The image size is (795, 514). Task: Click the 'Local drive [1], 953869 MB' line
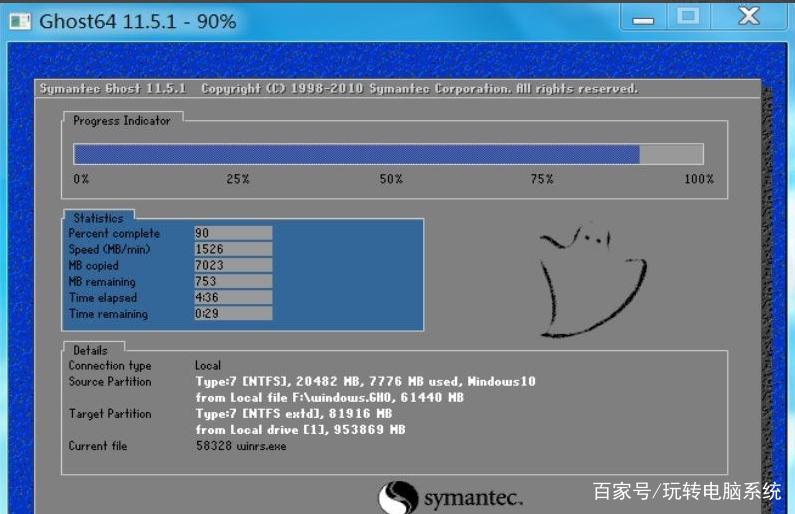[x=301, y=430]
